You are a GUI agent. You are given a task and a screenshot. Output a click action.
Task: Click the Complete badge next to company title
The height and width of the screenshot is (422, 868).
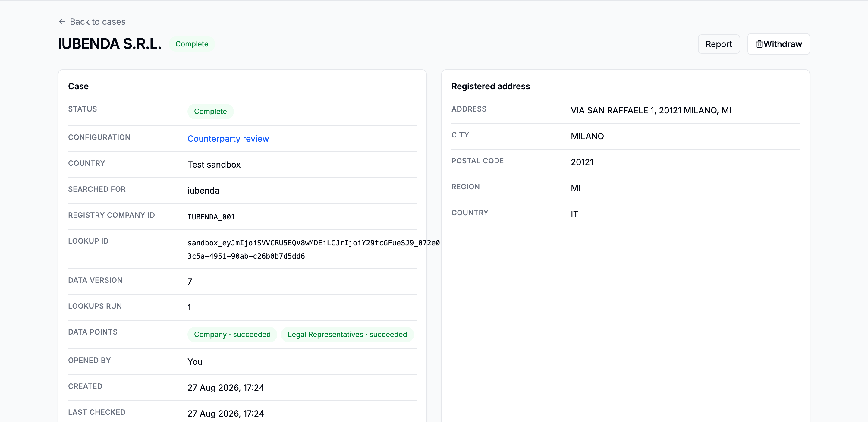pos(192,44)
